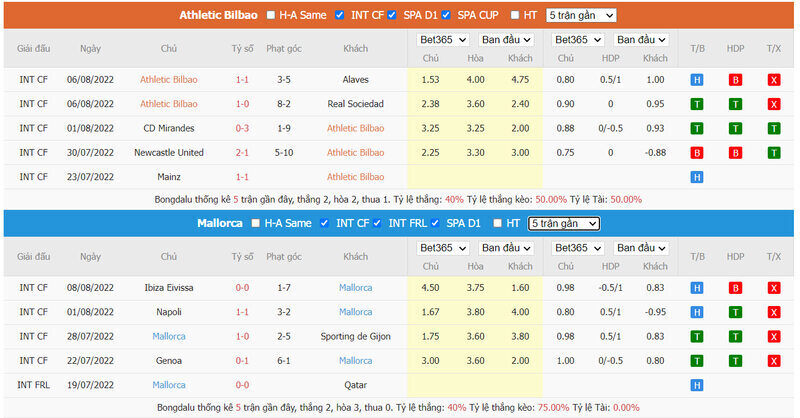Screen dimensions: 800x418
Task: Enable H-A Same checkbox for Athletic Bilbao
Action: [x=271, y=15]
